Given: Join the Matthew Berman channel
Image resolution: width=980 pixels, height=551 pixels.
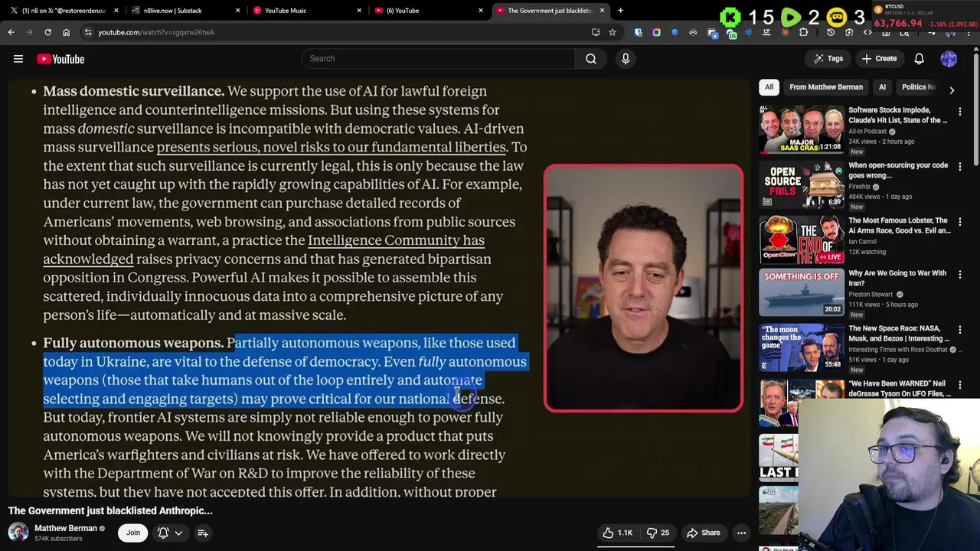Looking at the screenshot, I should 133,533.
